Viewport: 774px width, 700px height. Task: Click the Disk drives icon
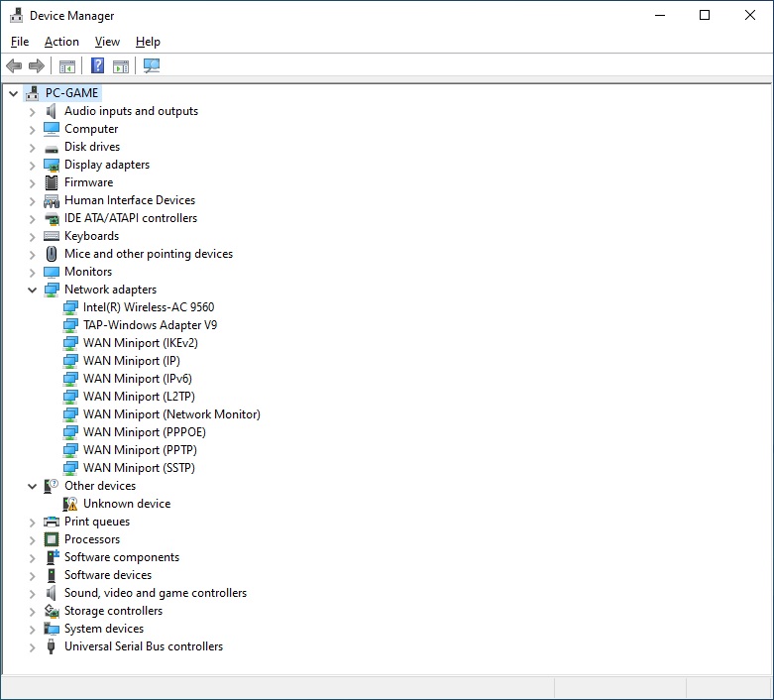coord(52,148)
